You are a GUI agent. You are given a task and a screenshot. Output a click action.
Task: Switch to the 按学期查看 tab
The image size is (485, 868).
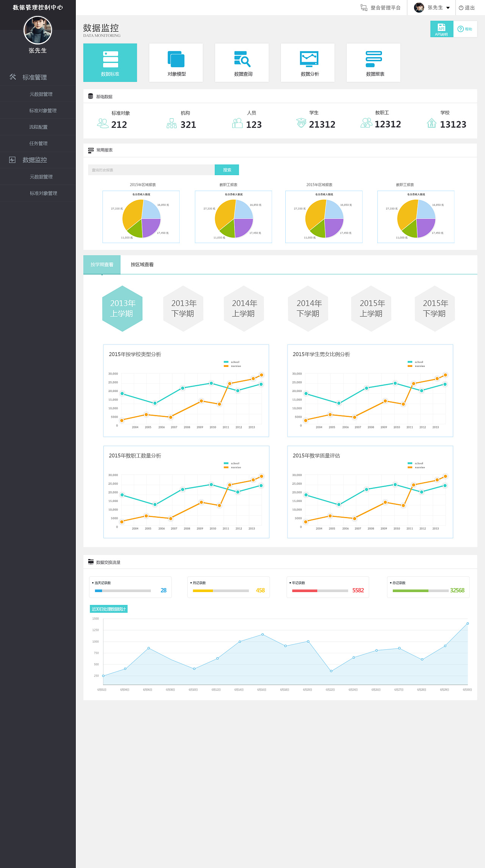102,265
